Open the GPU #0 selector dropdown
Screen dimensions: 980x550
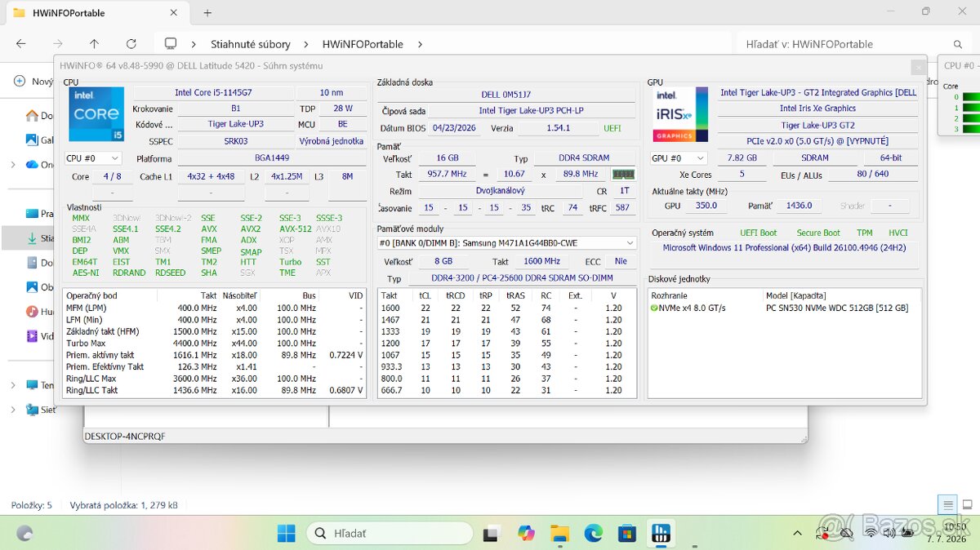point(678,158)
